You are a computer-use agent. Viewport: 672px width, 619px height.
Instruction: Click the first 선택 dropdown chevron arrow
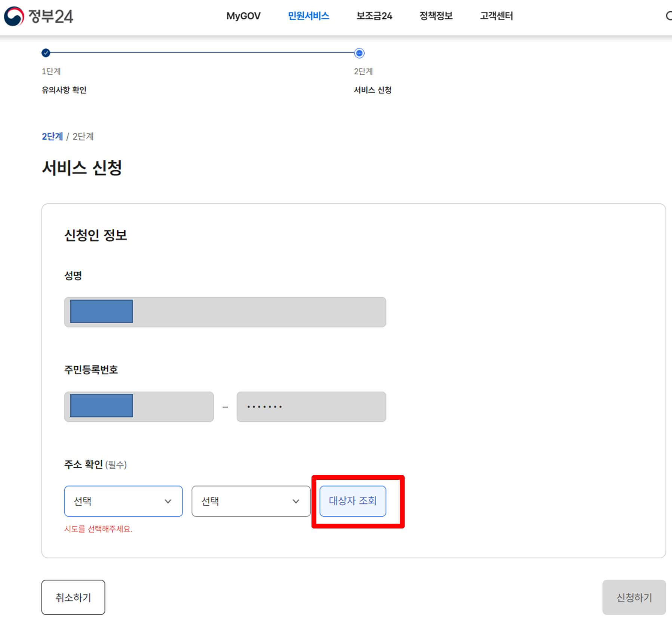(x=168, y=501)
